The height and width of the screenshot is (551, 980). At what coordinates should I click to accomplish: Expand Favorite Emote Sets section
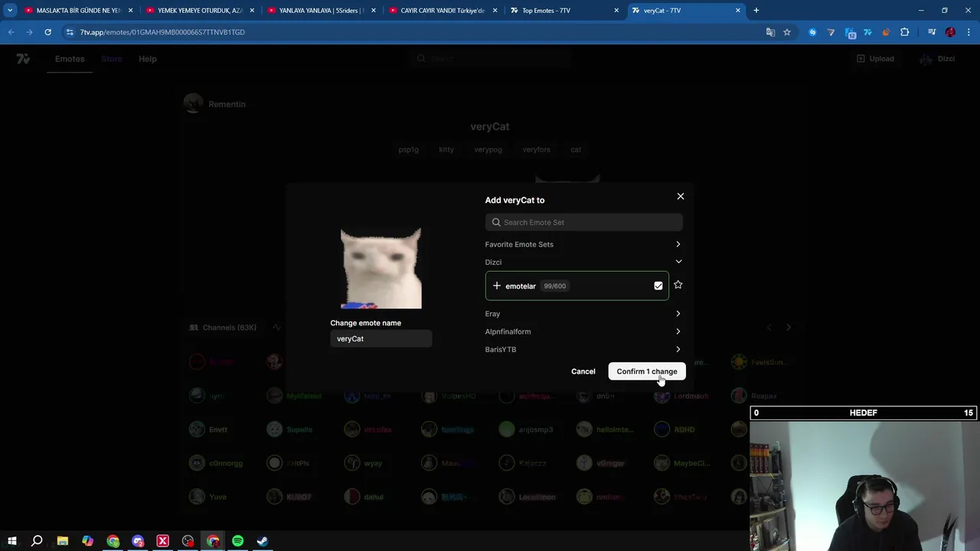click(583, 244)
